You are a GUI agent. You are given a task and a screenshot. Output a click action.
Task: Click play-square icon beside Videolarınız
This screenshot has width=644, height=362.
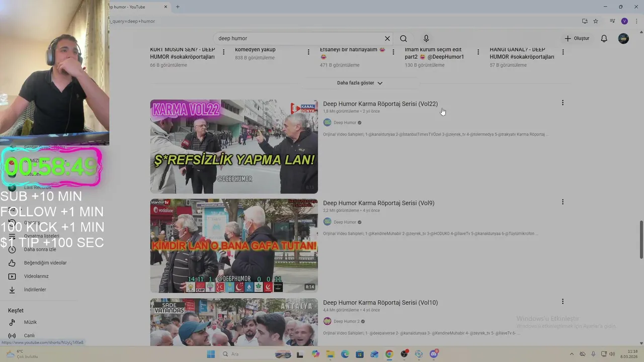[12, 277]
